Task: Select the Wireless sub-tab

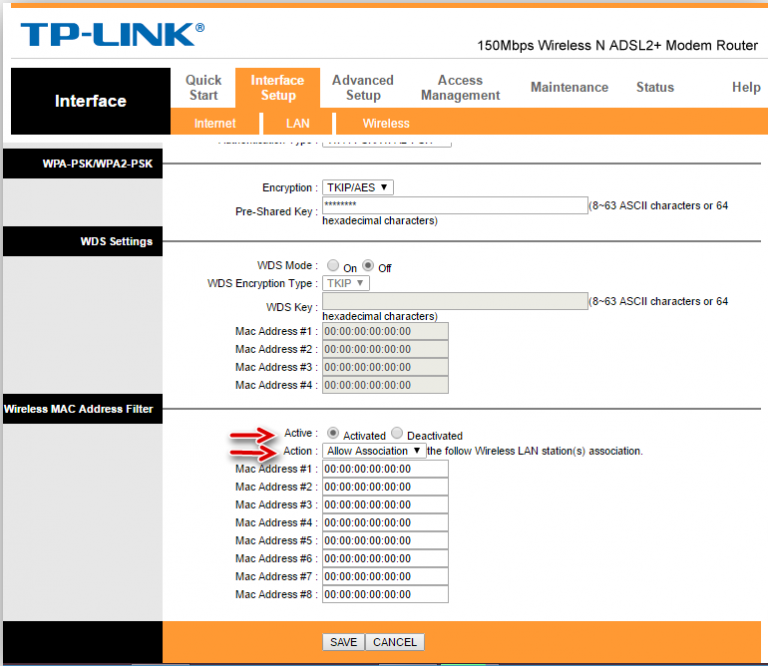Action: 386,123
